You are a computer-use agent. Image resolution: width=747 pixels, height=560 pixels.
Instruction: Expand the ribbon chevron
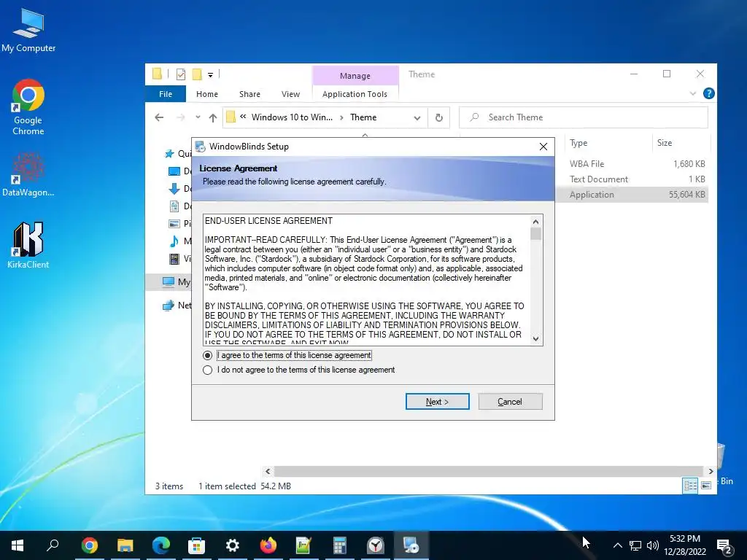pos(693,94)
